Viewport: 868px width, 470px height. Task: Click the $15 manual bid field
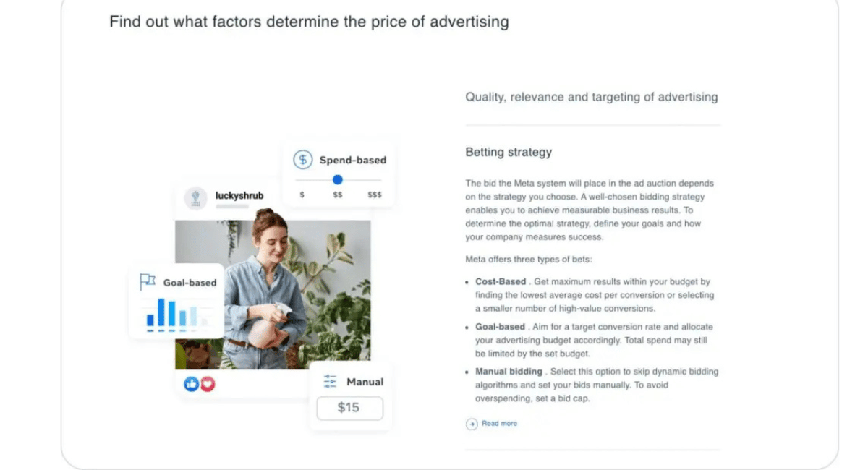pyautogui.click(x=349, y=408)
